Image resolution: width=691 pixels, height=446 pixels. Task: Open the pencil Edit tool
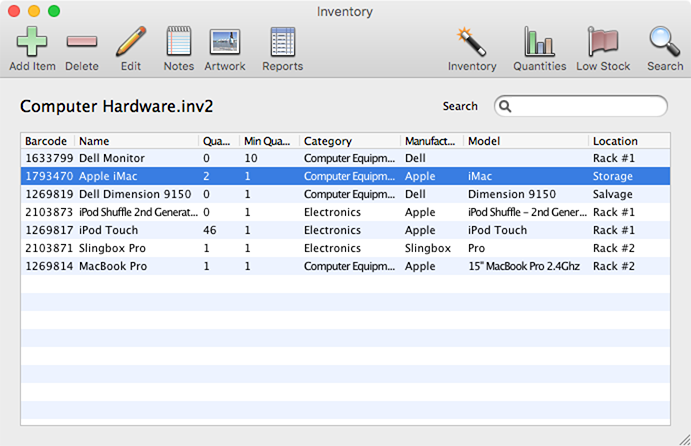(x=131, y=41)
